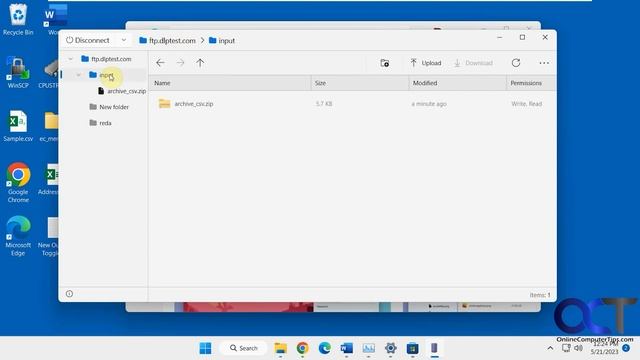640x360 pixels.
Task: Open the Google Chrome desktop shortcut
Action: coord(18,182)
